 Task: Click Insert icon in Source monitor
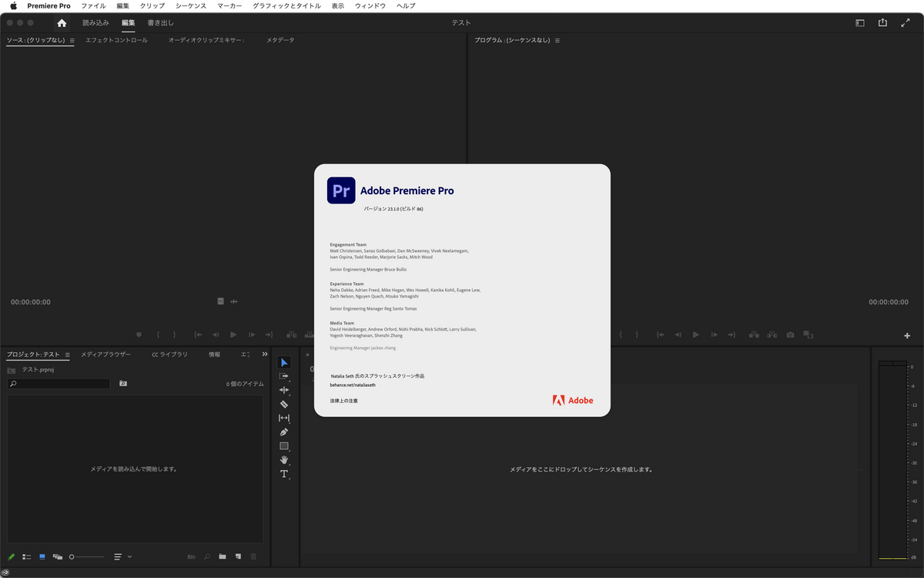[x=291, y=334]
